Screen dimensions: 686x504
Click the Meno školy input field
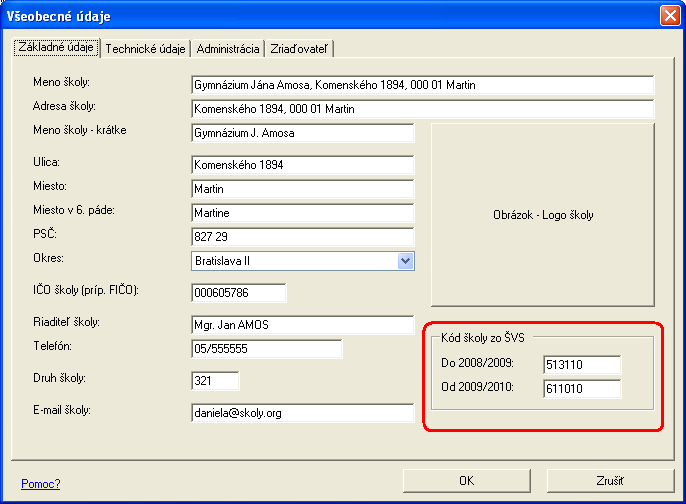(x=423, y=85)
